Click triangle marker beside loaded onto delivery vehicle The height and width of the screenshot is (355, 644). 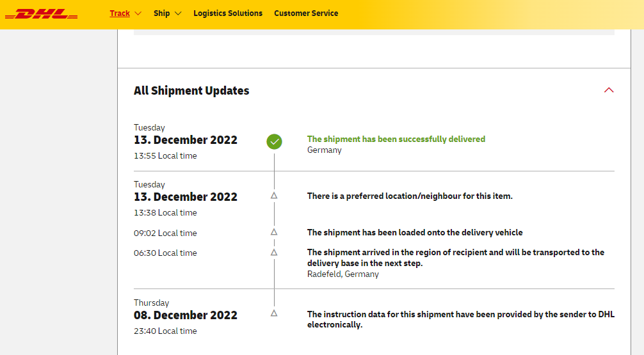[x=274, y=232]
